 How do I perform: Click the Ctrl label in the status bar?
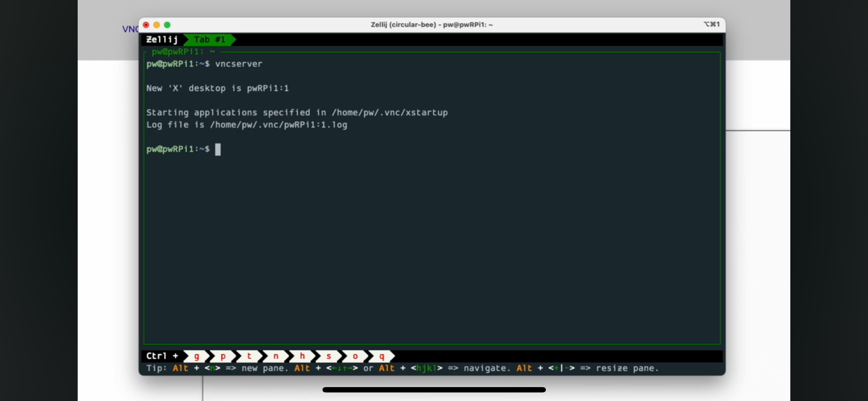point(156,356)
